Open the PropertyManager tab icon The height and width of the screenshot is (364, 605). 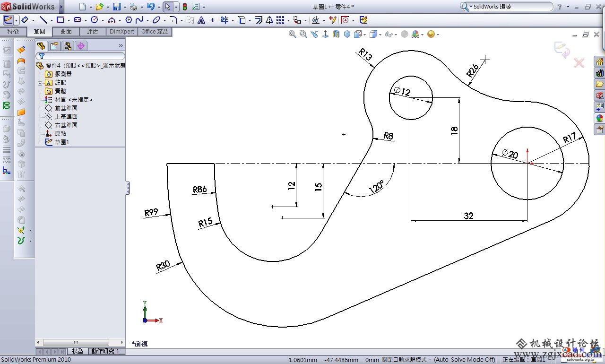click(x=54, y=46)
